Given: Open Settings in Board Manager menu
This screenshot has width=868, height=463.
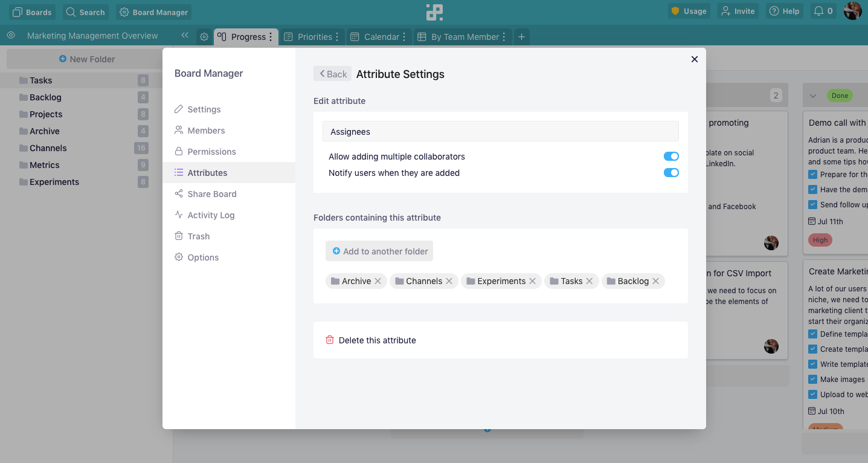Looking at the screenshot, I should 229,109.
